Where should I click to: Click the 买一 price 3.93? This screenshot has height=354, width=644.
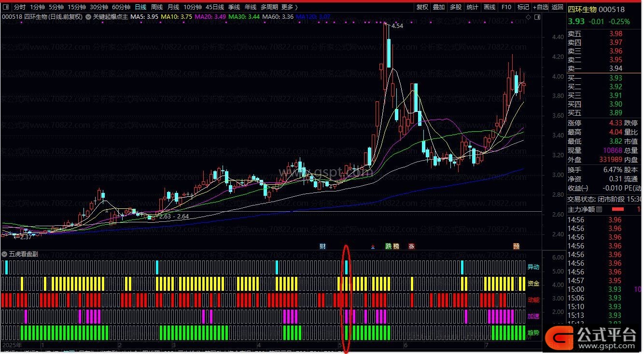(x=616, y=78)
